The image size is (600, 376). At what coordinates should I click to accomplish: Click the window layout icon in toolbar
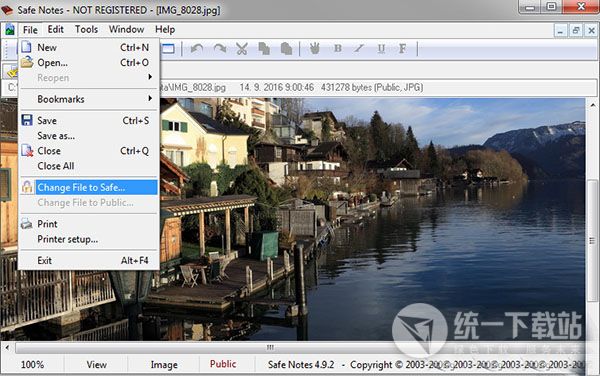pos(168,49)
